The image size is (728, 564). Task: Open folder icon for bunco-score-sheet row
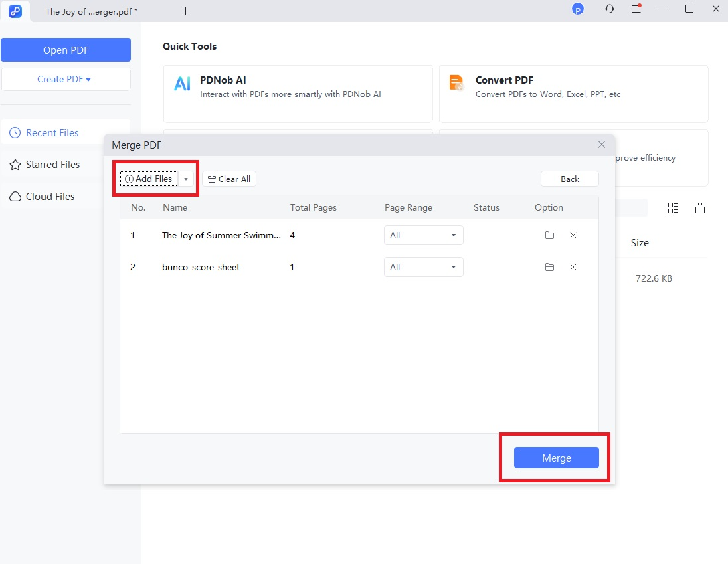[549, 267]
